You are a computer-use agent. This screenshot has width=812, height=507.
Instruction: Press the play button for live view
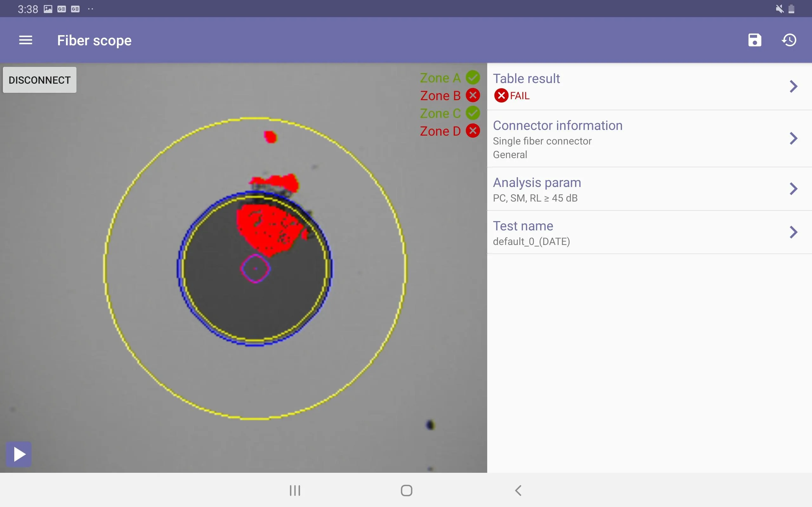click(19, 454)
